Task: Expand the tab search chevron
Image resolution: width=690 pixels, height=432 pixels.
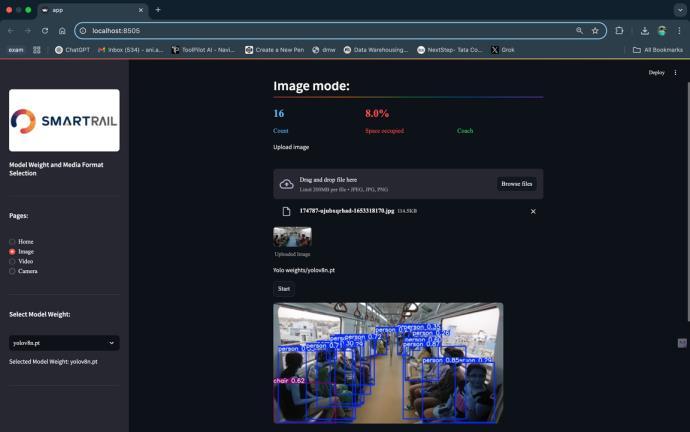Action: (x=680, y=10)
